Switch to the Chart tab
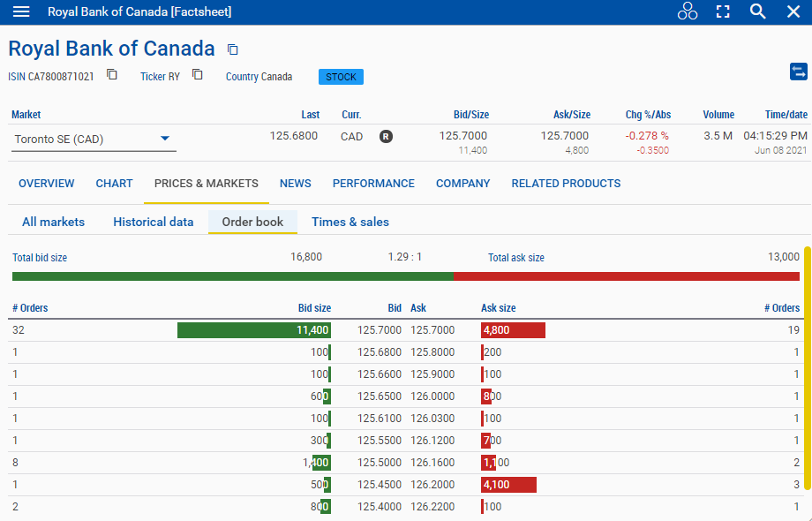Image resolution: width=812 pixels, height=521 pixels. point(115,184)
